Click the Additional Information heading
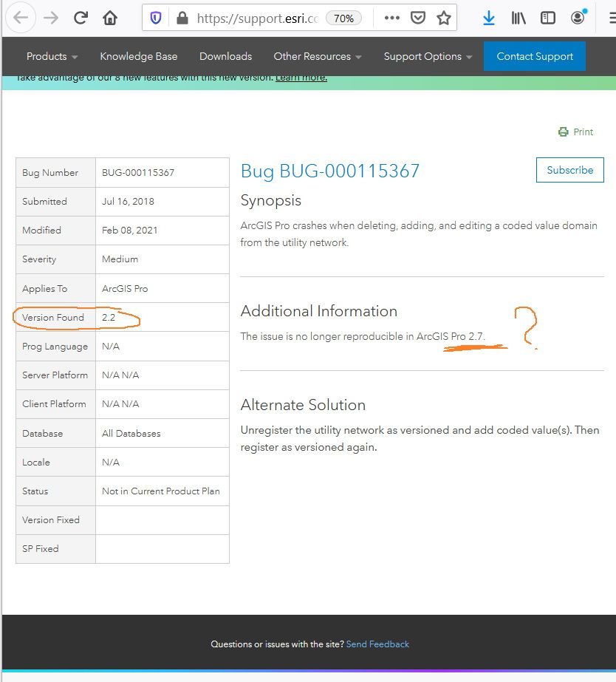 (319, 311)
